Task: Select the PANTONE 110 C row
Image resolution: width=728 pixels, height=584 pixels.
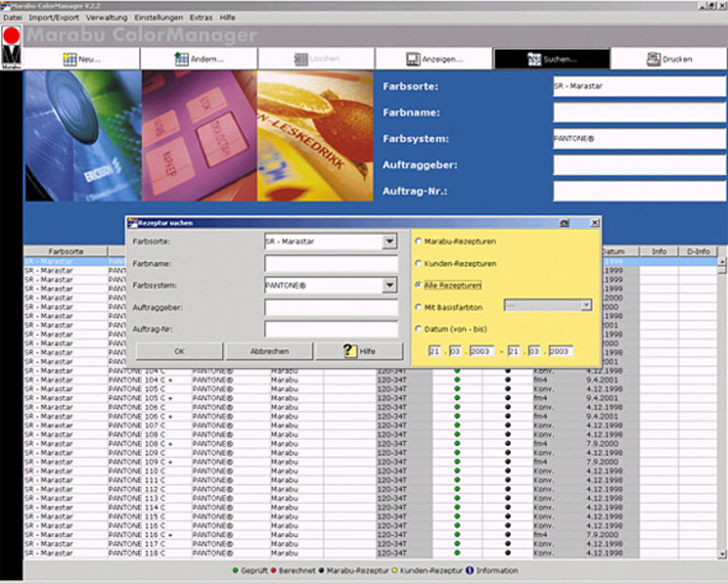Action: click(x=371, y=471)
